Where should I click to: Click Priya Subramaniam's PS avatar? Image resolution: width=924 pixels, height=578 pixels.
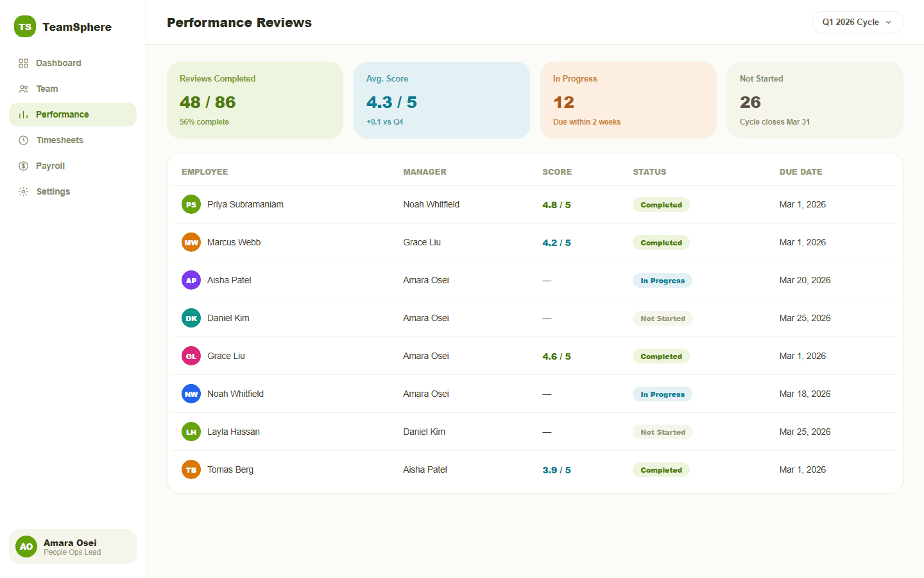[x=191, y=204]
